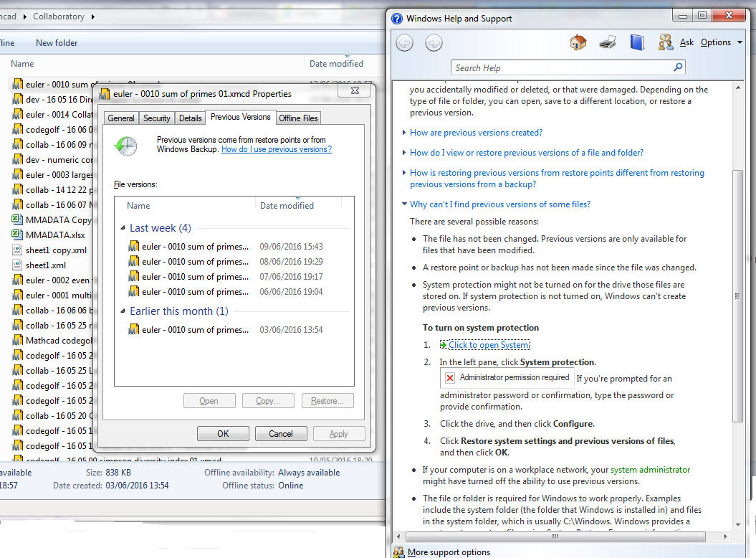Click the More support options icon
This screenshot has height=558, width=756.
tap(398, 552)
